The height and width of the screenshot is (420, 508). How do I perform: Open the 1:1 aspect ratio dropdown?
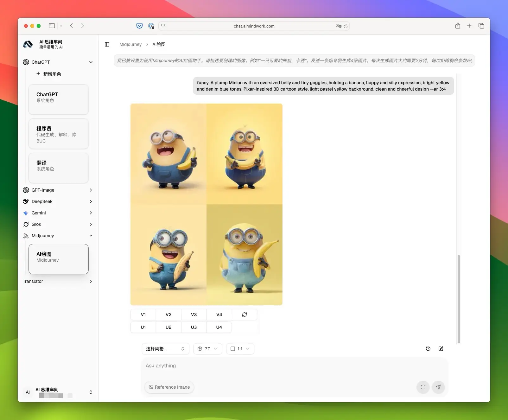pos(240,349)
